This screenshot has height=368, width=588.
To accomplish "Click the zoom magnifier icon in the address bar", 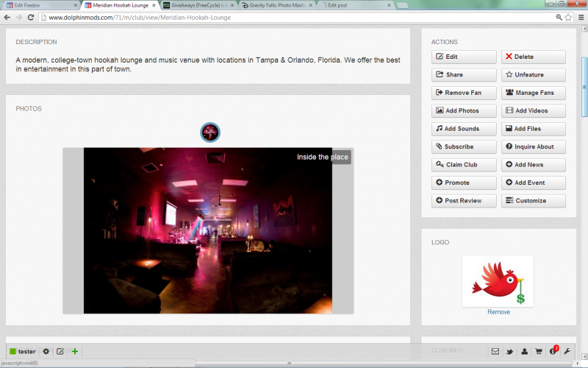I will (x=559, y=17).
